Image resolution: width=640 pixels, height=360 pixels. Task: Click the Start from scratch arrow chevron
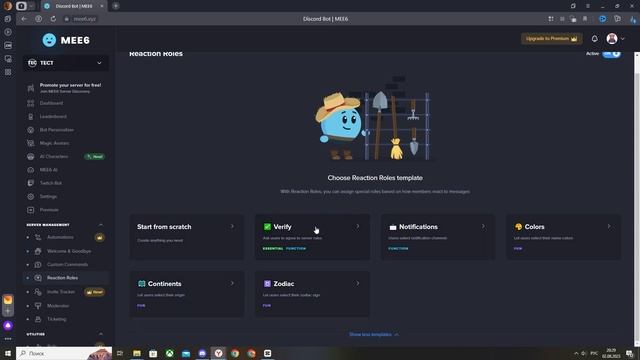232,226
